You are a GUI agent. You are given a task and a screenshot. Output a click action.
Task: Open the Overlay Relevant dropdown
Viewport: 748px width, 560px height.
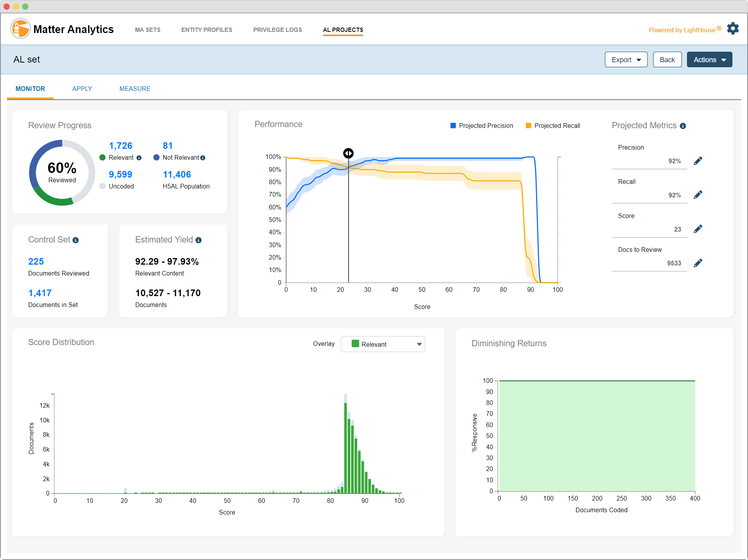click(383, 344)
